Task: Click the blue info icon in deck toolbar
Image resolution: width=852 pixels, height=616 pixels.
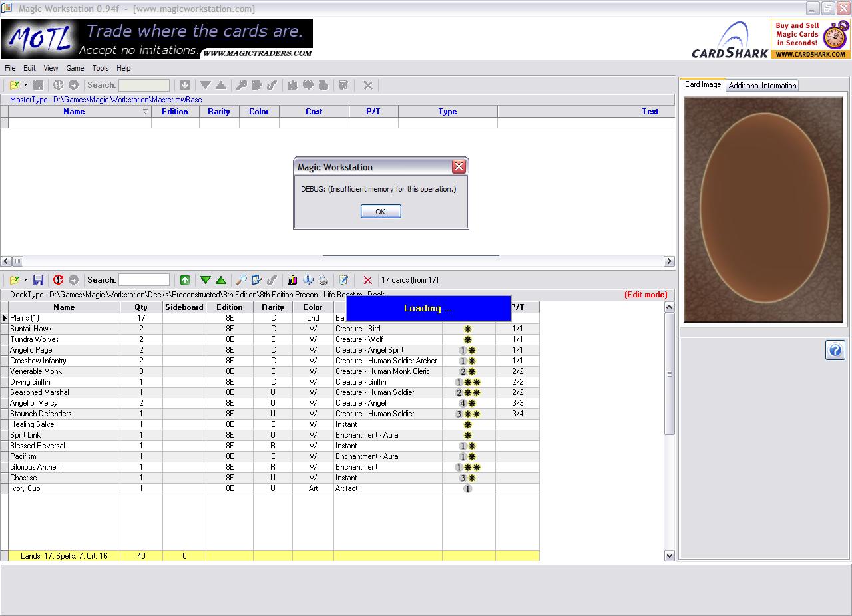Action: (308, 280)
